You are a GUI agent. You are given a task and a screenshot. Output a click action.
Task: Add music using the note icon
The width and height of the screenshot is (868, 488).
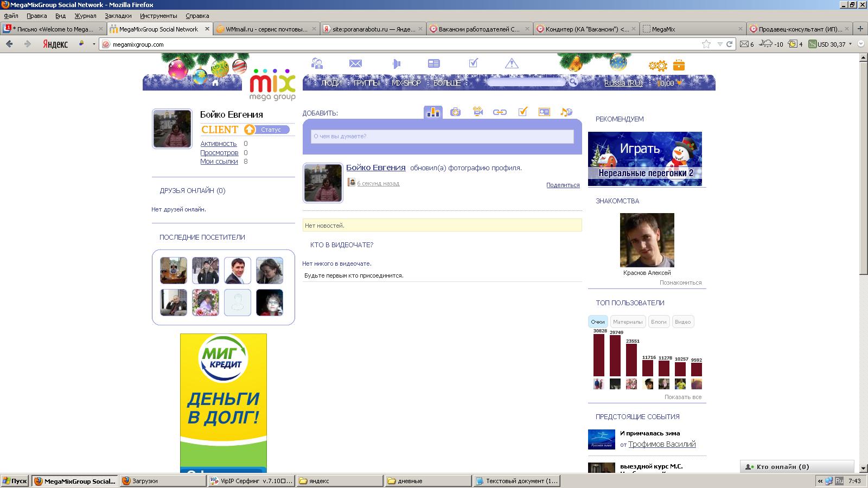[x=566, y=112]
